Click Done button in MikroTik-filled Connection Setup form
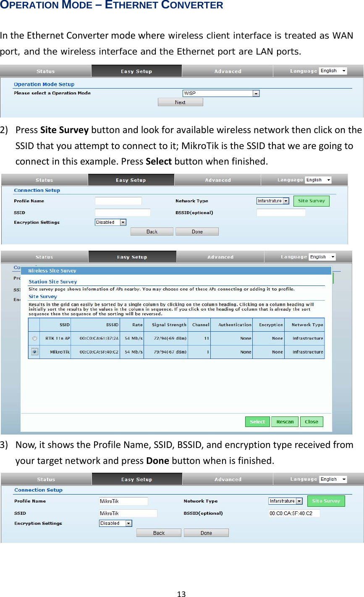 pos(206,533)
